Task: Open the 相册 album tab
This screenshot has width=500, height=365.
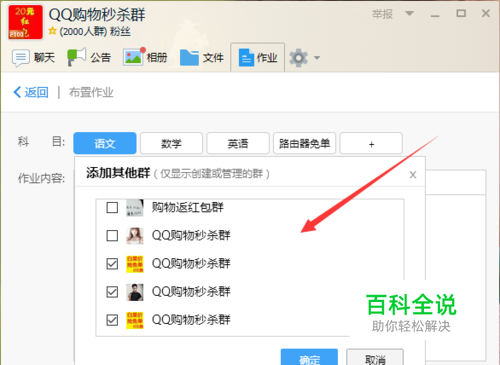Action: click(x=145, y=58)
